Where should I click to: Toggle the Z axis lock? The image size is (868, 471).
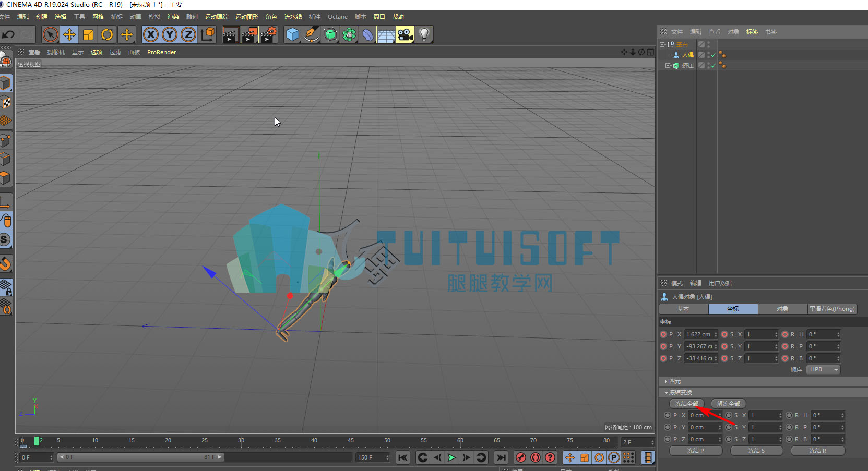[188, 35]
